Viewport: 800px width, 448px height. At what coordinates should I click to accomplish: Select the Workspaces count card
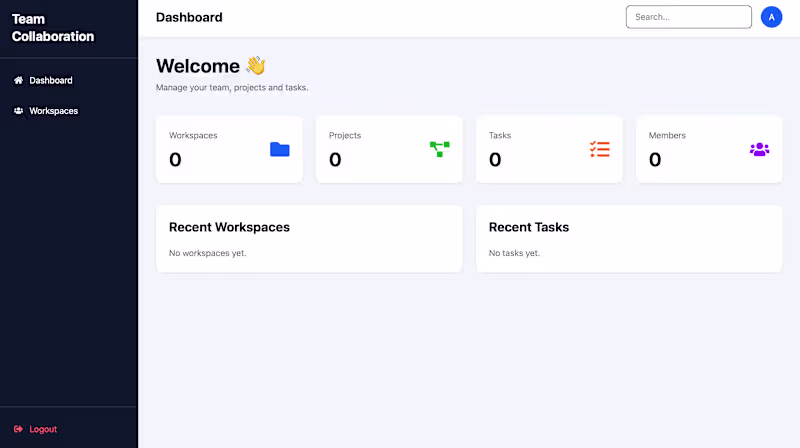(229, 150)
